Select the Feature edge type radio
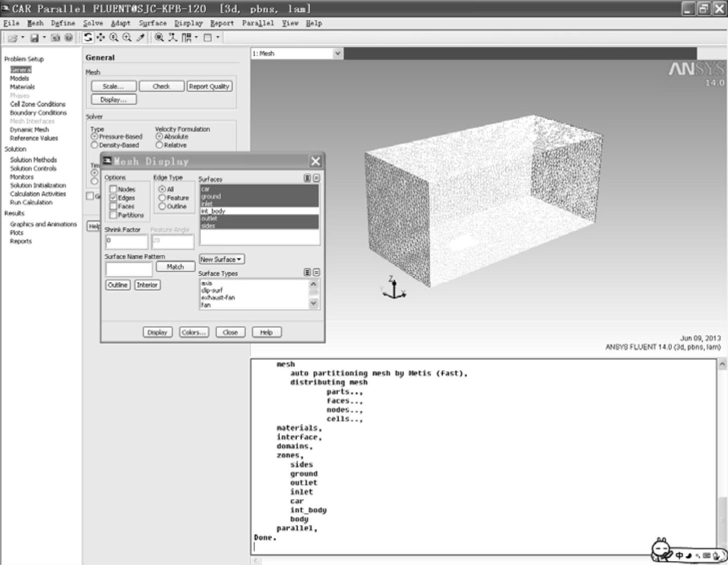Image resolution: width=728 pixels, height=565 pixels. click(162, 198)
